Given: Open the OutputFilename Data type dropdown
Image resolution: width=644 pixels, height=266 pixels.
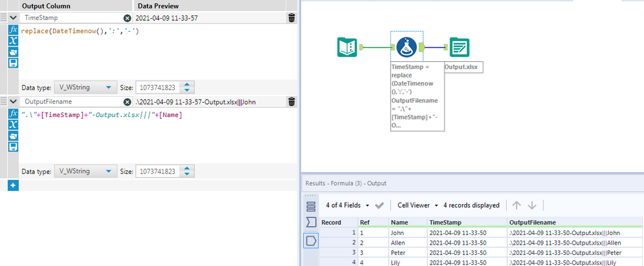Looking at the screenshot, I should (85, 171).
